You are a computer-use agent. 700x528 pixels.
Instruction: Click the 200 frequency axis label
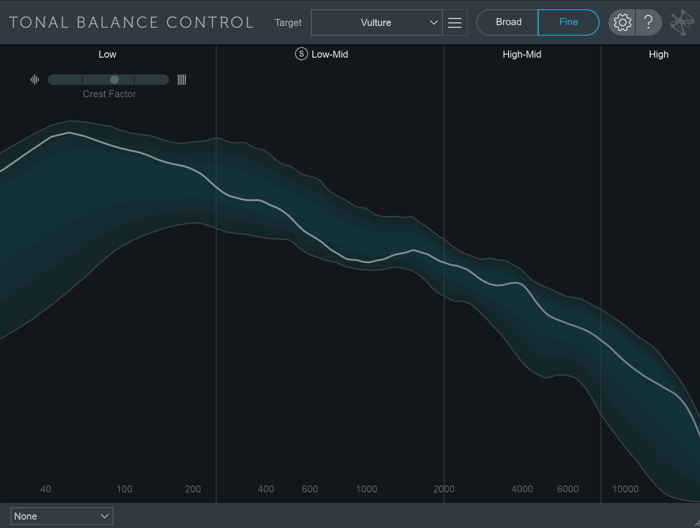click(x=193, y=489)
